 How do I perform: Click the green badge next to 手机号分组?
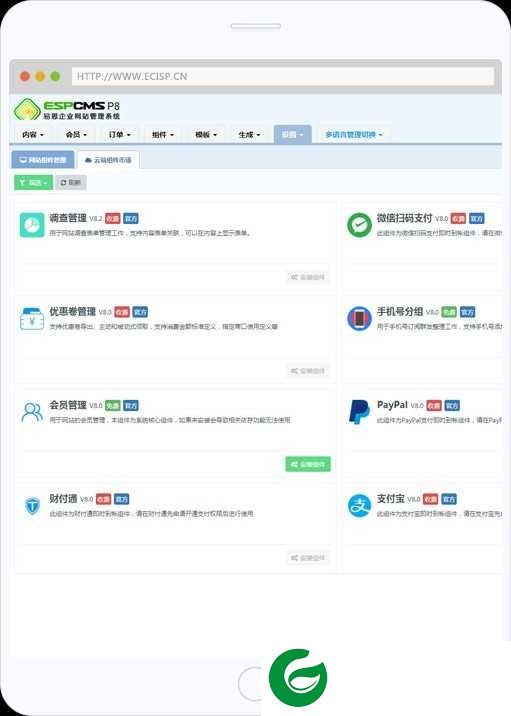pos(449,312)
